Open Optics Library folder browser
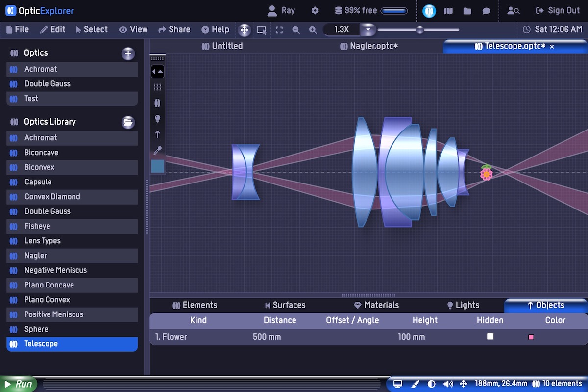588x392 pixels. click(128, 122)
